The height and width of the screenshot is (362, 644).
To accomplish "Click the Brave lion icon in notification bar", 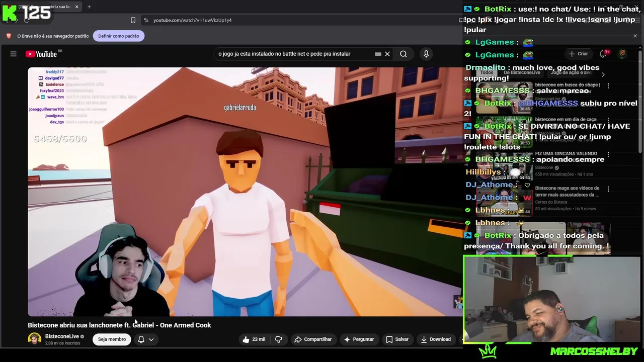I will click(x=9, y=36).
